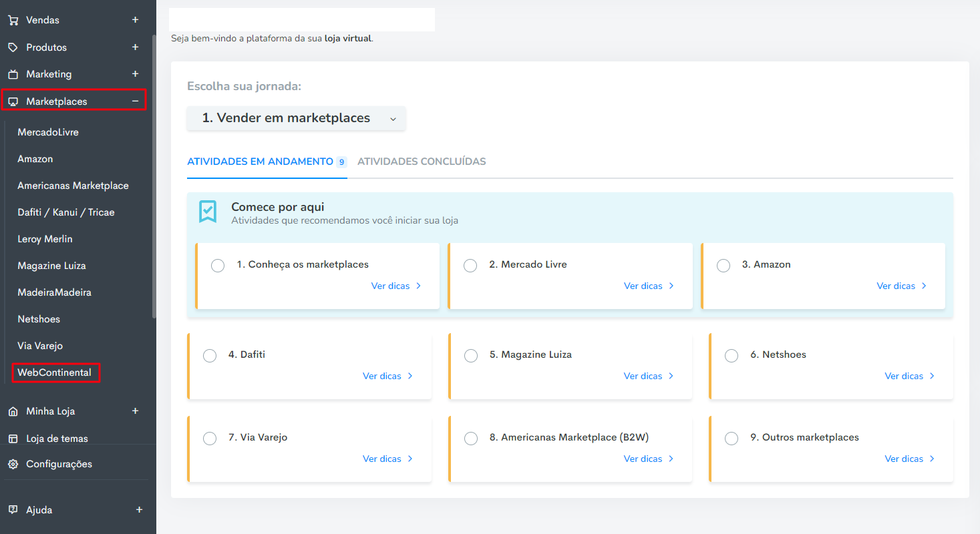Click the sidebar vertical scrollbar
The width and height of the screenshot is (980, 534).
(154, 176)
